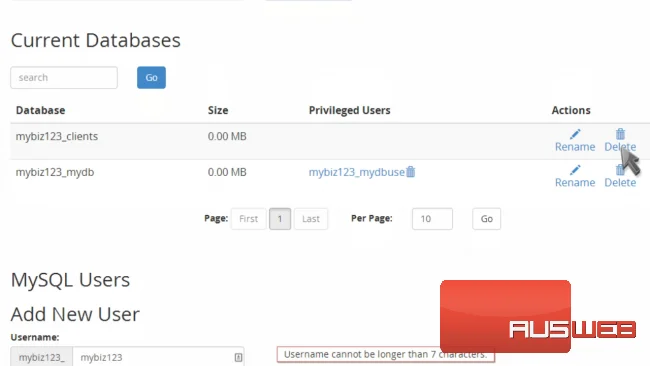Rename the mybiz123_mydb database
The width and height of the screenshot is (650, 366).
(575, 182)
